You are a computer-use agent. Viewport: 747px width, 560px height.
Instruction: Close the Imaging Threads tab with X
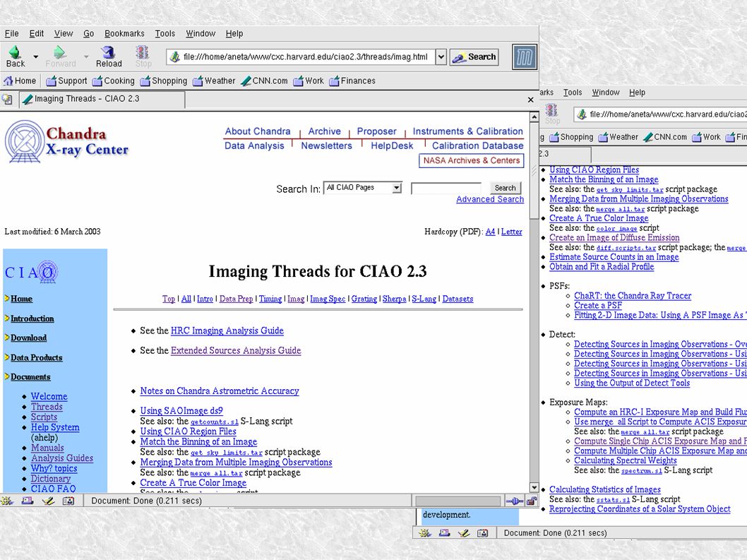coord(531,100)
